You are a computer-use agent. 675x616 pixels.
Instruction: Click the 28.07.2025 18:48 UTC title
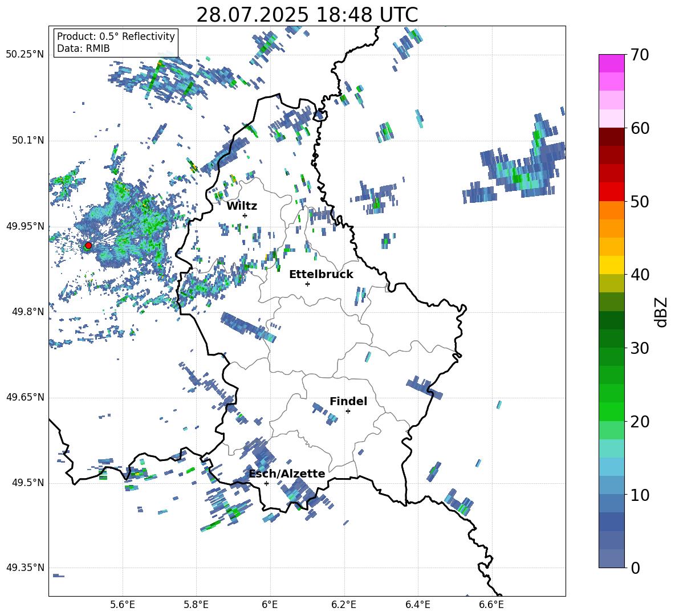coord(307,15)
